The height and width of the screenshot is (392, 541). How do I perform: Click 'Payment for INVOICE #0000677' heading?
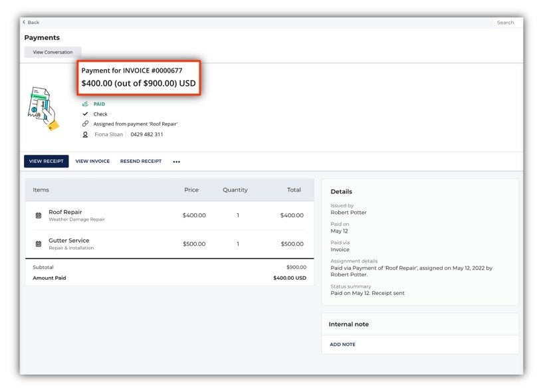132,70
